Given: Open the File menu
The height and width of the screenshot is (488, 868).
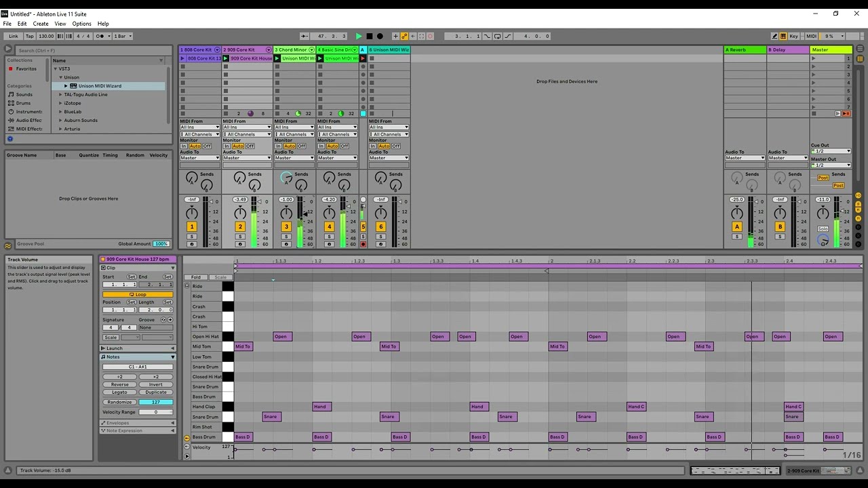Looking at the screenshot, I should point(7,24).
